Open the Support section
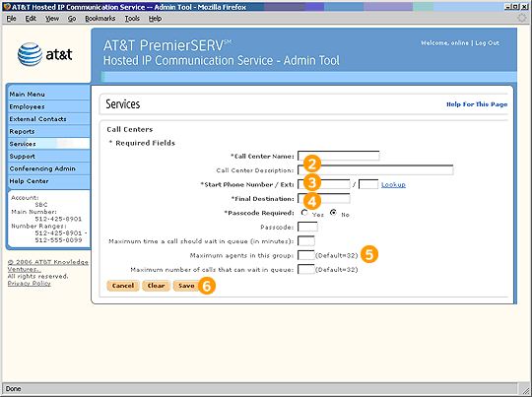This screenshot has height=397, width=532. (x=49, y=157)
